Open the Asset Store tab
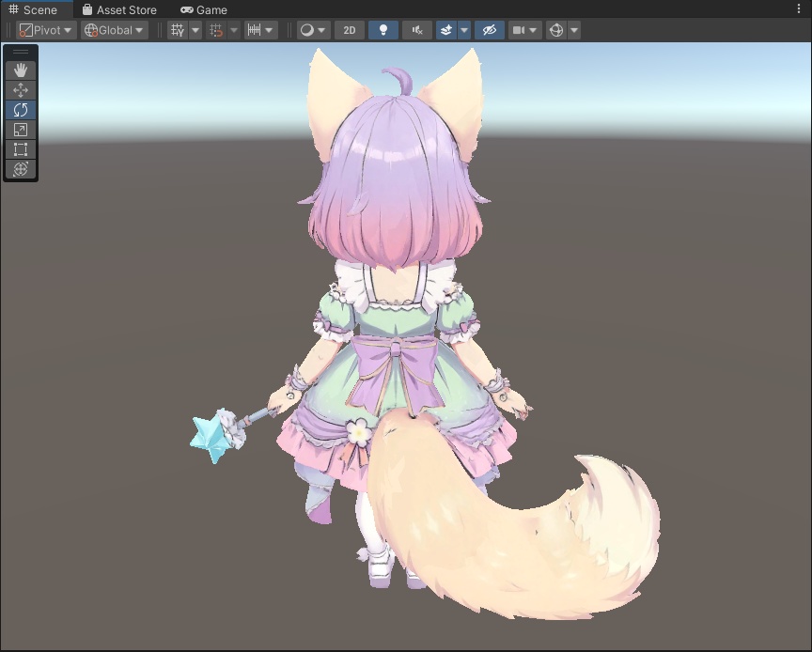 pyautogui.click(x=120, y=9)
